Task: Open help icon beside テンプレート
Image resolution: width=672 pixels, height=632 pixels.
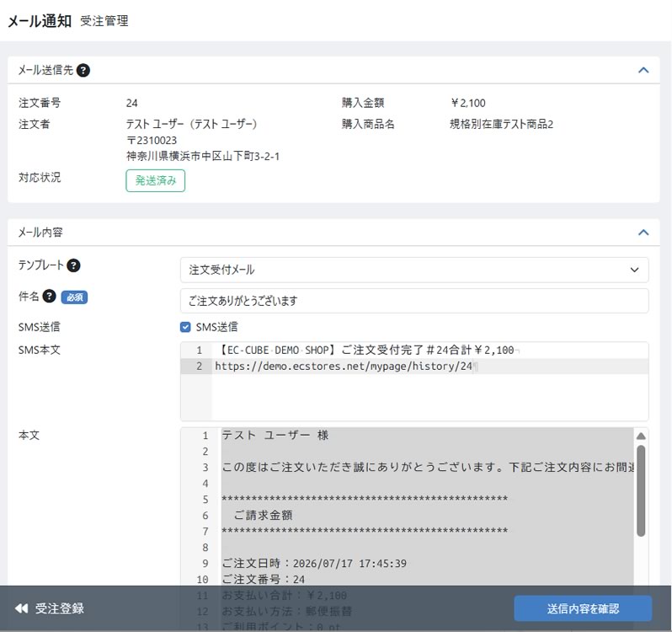Action: [x=74, y=265]
